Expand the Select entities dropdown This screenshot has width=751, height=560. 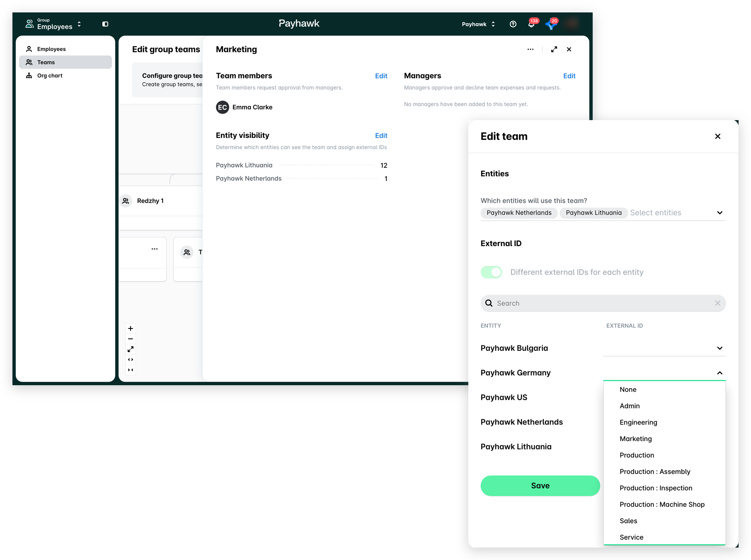pyautogui.click(x=720, y=213)
